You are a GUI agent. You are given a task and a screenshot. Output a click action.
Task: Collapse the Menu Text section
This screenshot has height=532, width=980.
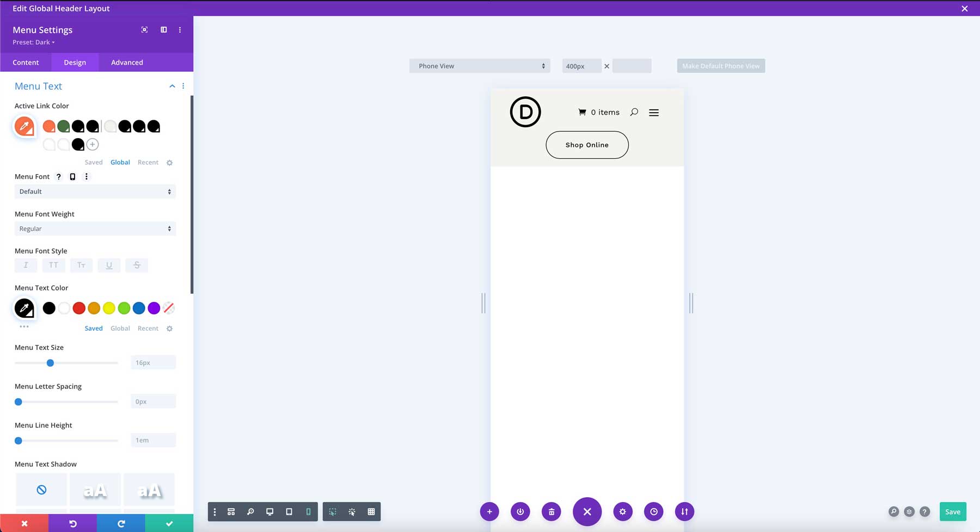pyautogui.click(x=172, y=86)
